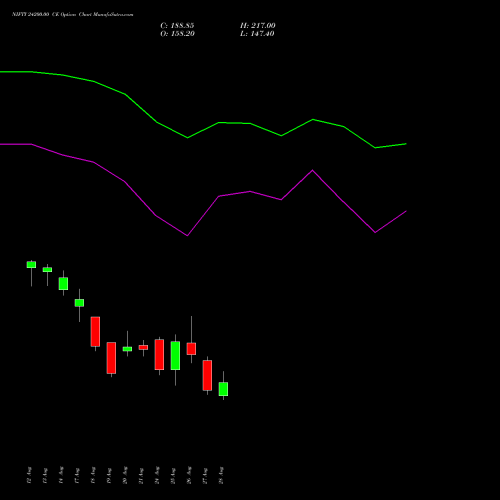Image resolution: width=500 pixels, height=500 pixels.
Task: Select the 28 Aug date label
Action: point(221,475)
